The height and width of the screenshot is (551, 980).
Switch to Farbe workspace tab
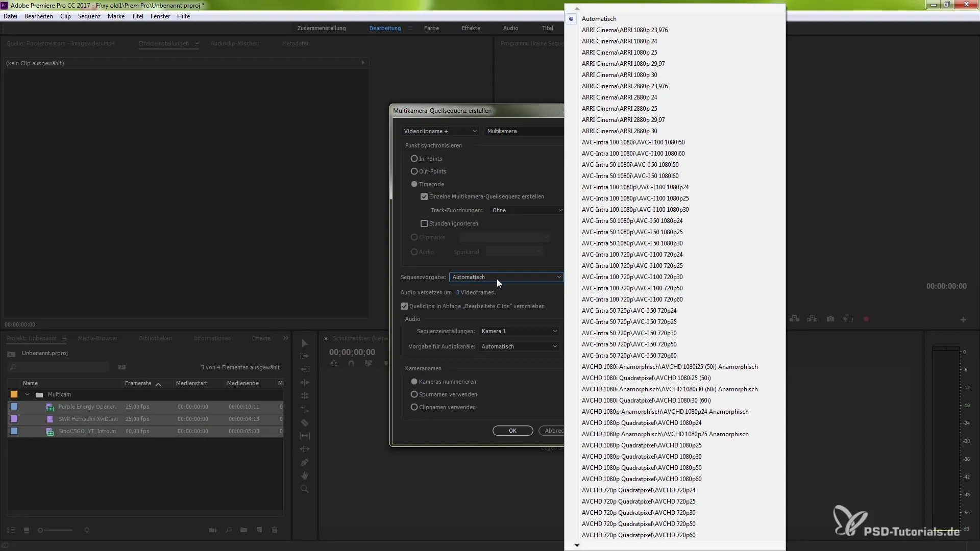pyautogui.click(x=431, y=28)
